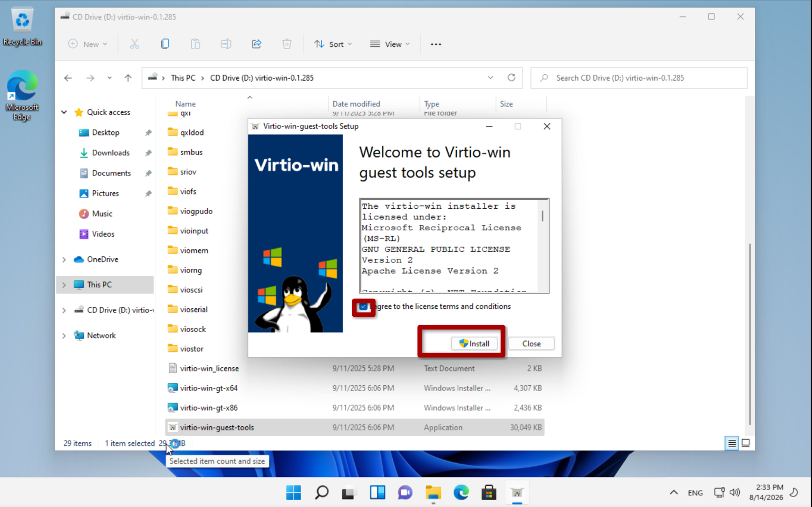Click the Cut scissors icon in Explorer toolbar

134,44
